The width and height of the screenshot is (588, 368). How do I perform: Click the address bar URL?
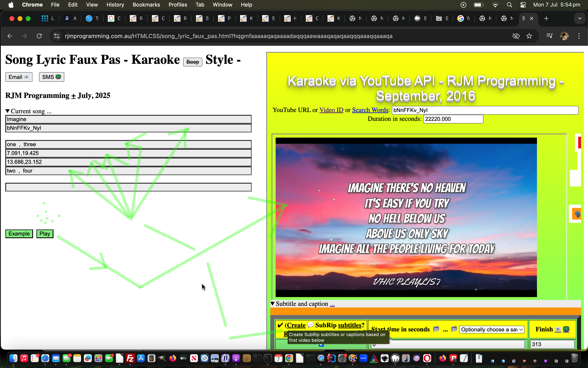coord(229,36)
